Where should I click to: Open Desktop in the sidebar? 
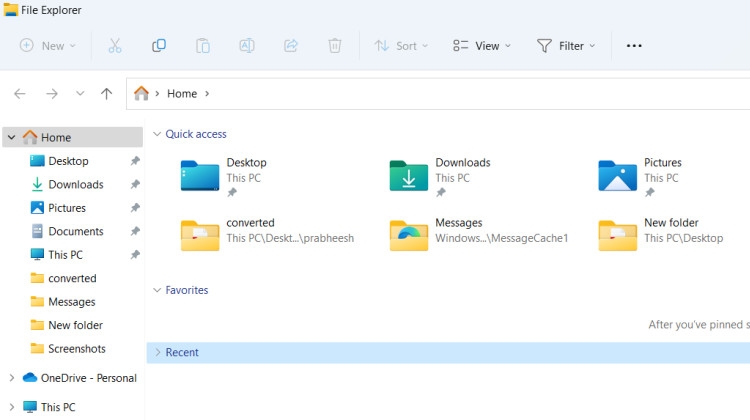tap(68, 161)
